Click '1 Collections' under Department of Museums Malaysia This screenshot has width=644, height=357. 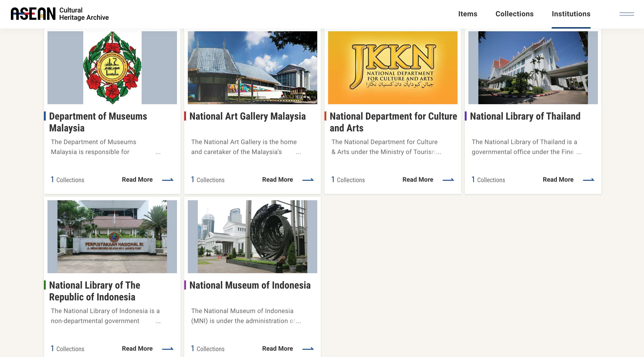pos(67,179)
